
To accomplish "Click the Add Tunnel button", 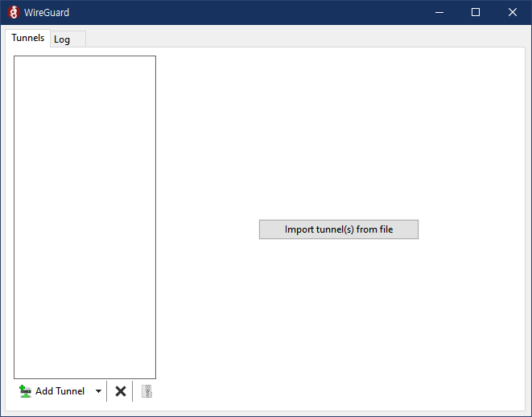I will (53, 391).
